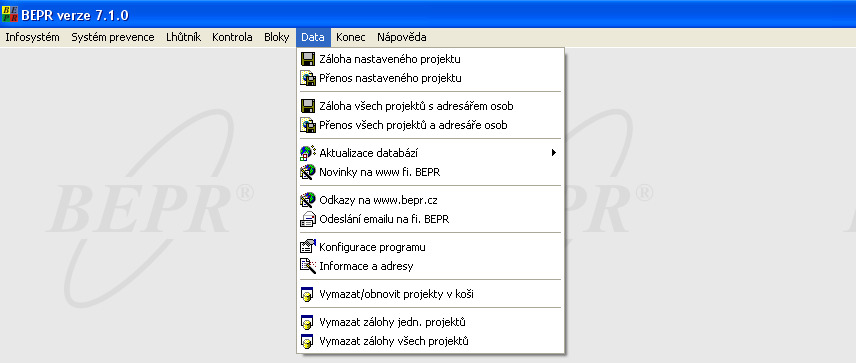The width and height of the screenshot is (856, 363).
Task: Click the icon beside Konfigurace programu
Action: click(308, 247)
